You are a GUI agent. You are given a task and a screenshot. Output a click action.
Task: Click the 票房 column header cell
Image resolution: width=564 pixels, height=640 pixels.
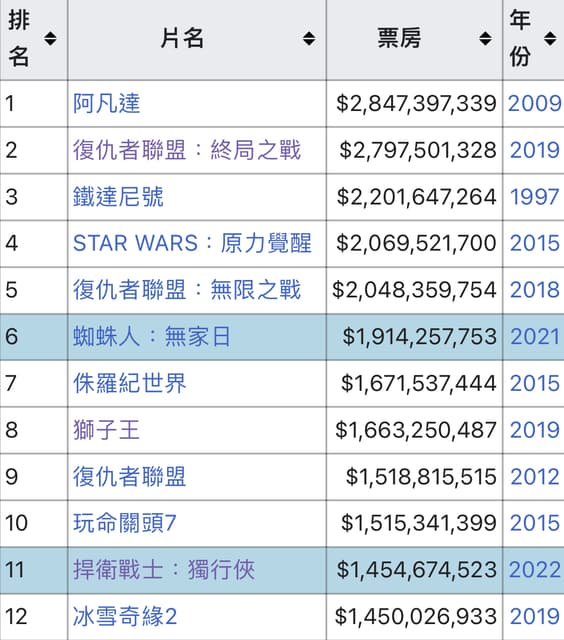click(414, 40)
